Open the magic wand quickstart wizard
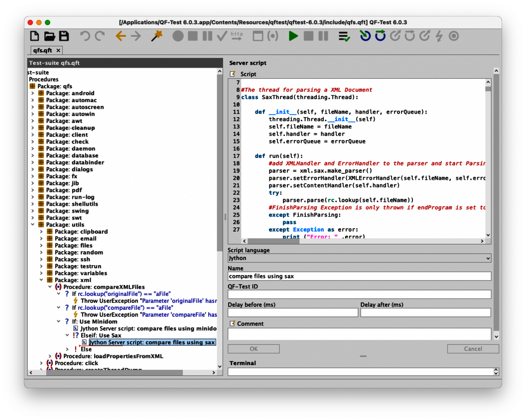The height and width of the screenshot is (420, 526). (x=157, y=36)
